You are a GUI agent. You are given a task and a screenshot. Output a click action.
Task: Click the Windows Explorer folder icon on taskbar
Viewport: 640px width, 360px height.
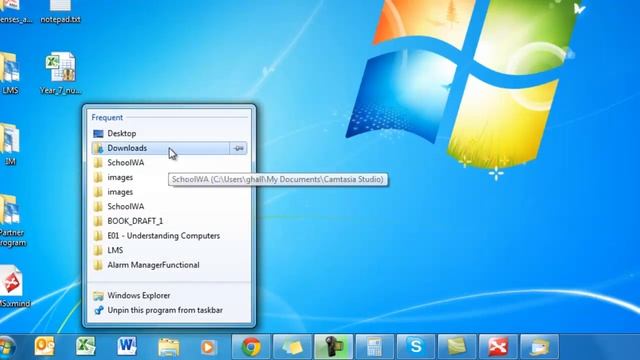169,347
